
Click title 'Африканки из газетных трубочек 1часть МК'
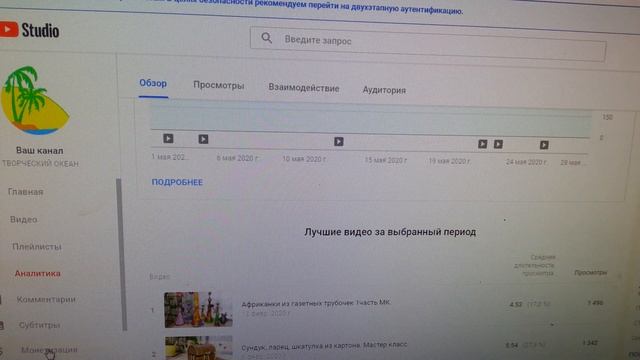[x=316, y=303]
